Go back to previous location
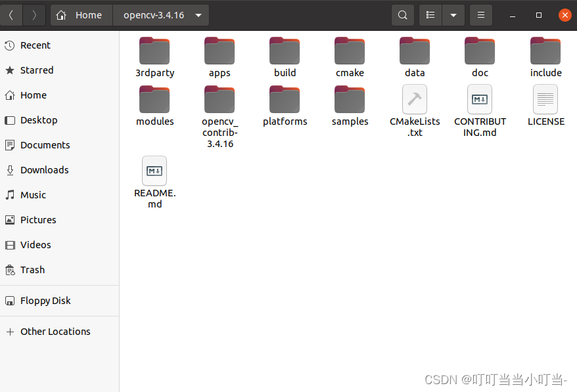This screenshot has height=392, width=577. (11, 15)
